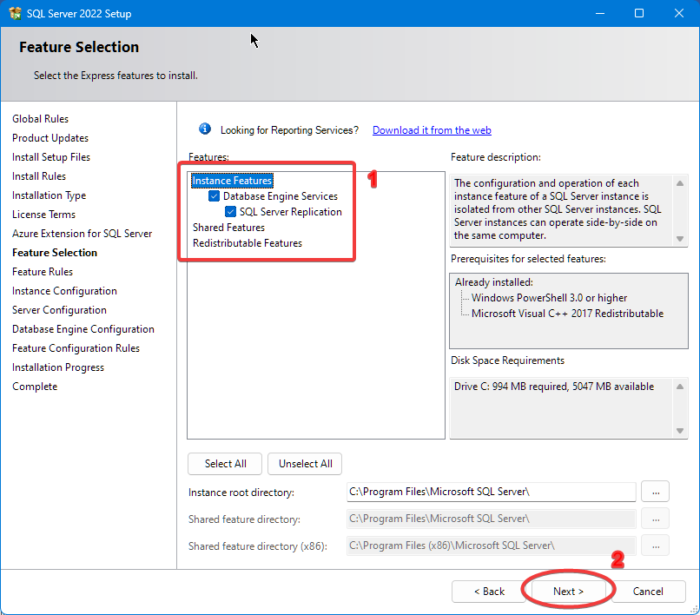
Task: Proceed with the Next button
Action: pos(568,592)
